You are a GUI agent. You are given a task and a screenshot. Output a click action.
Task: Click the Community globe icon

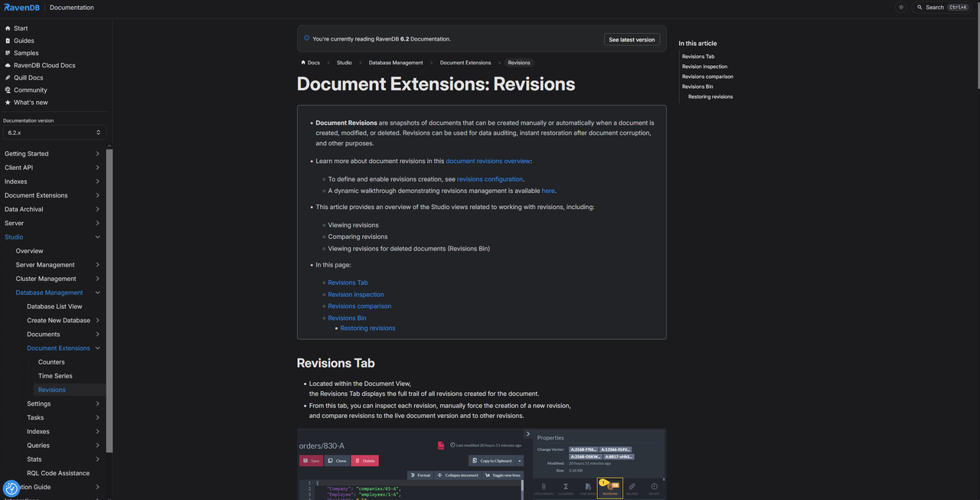click(x=8, y=90)
